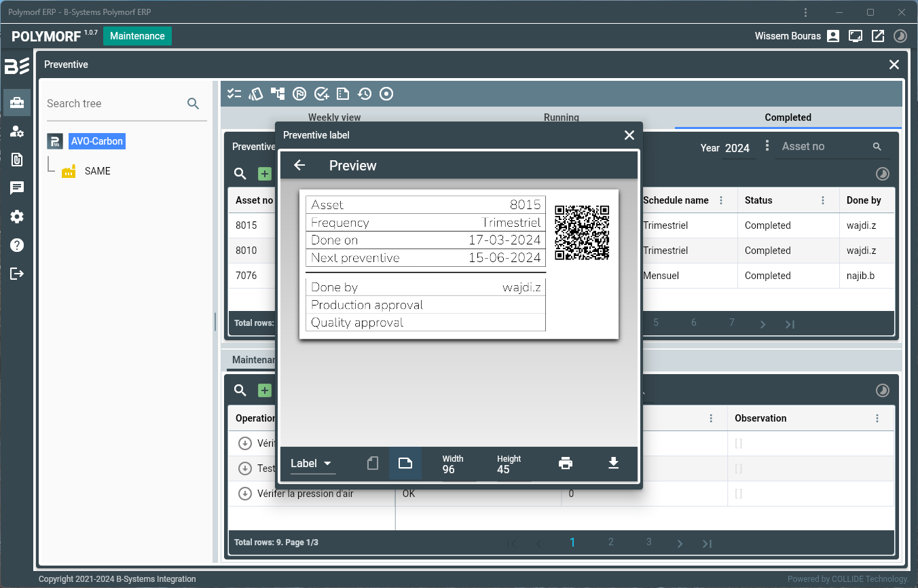The height and width of the screenshot is (588, 918).
Task: Click the checklist icon in toolbar
Action: tap(234, 94)
